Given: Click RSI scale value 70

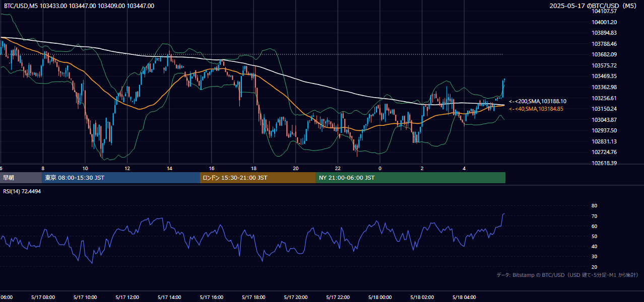Looking at the screenshot, I should [x=594, y=216].
